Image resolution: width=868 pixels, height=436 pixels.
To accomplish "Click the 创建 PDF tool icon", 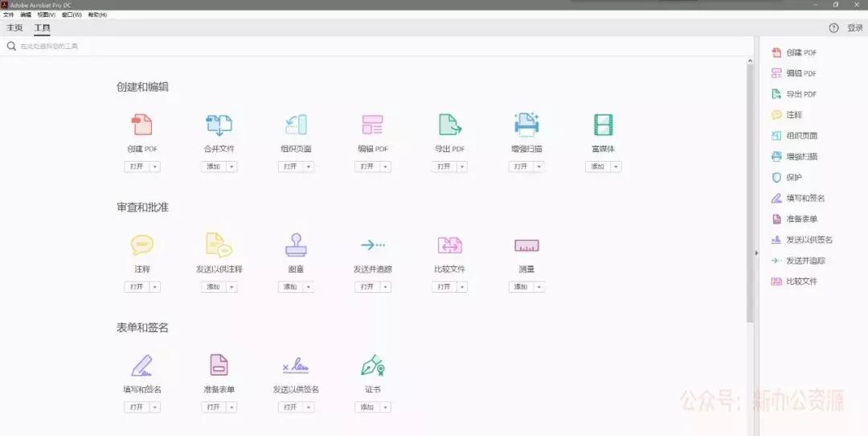I will click(141, 125).
